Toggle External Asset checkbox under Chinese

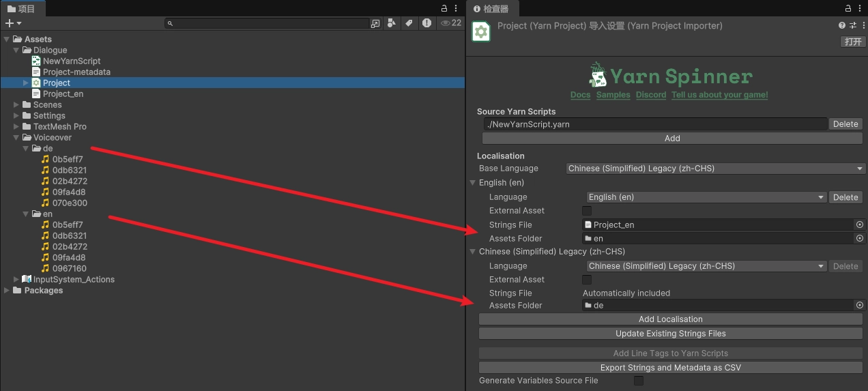click(587, 279)
